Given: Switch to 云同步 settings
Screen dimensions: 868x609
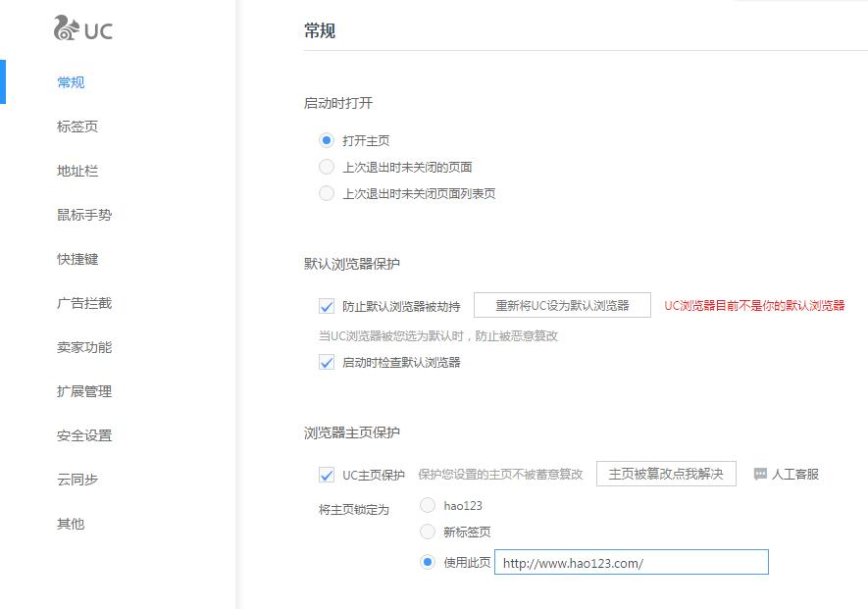Looking at the screenshot, I should [77, 480].
